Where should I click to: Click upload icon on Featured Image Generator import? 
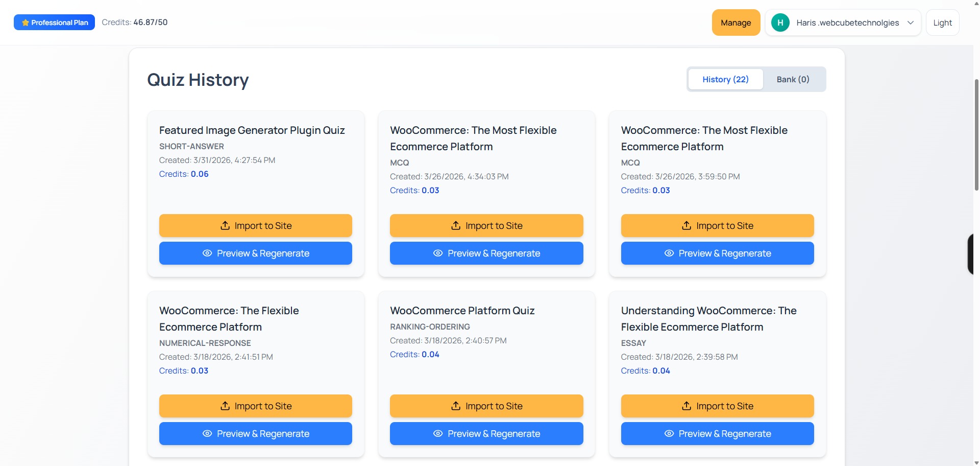click(225, 225)
